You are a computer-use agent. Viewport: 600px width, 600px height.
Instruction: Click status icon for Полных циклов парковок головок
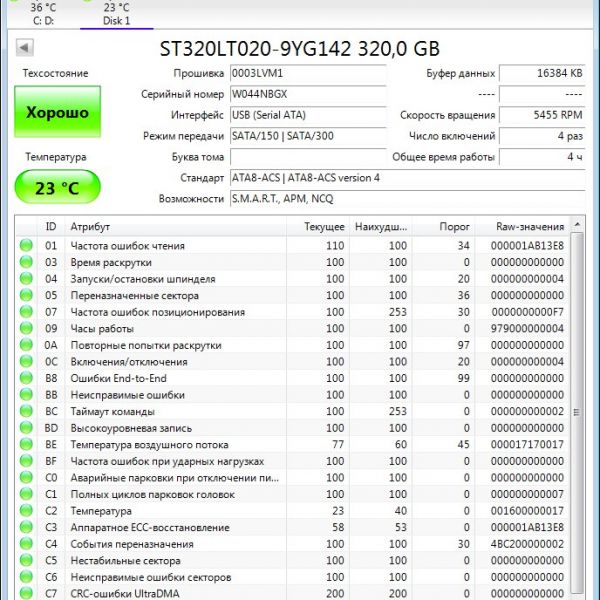click(x=26, y=494)
